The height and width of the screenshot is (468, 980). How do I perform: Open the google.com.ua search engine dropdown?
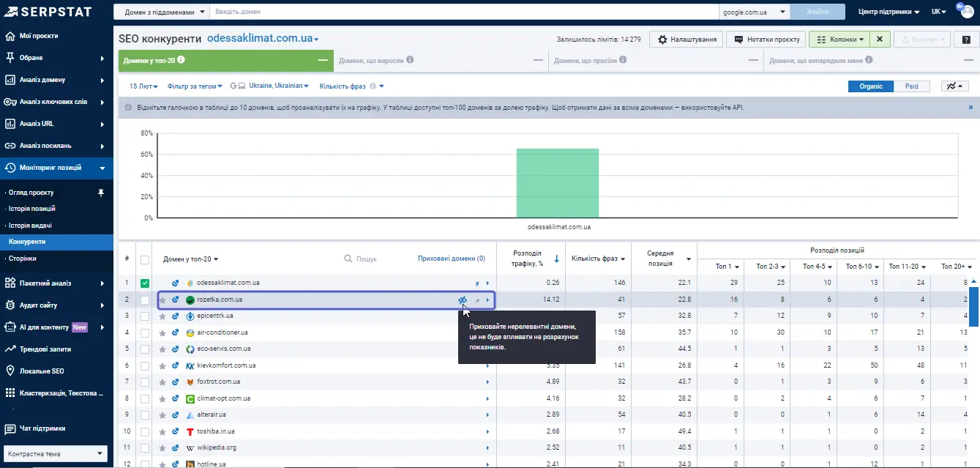point(754,12)
